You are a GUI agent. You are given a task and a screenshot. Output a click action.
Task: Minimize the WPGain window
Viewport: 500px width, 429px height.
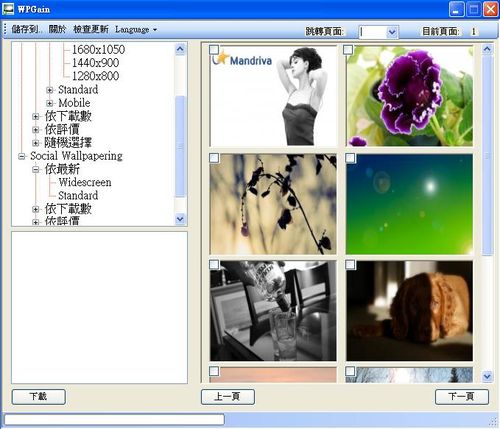click(x=456, y=9)
